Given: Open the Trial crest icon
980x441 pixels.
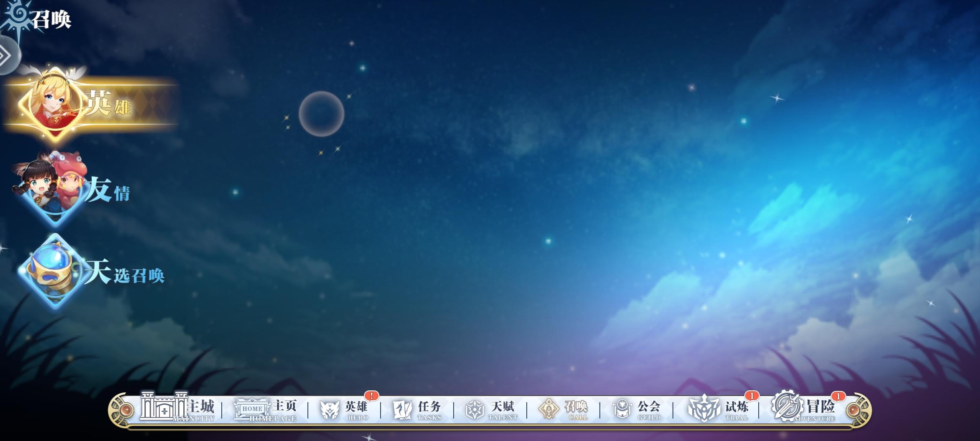Looking at the screenshot, I should pyautogui.click(x=704, y=409).
